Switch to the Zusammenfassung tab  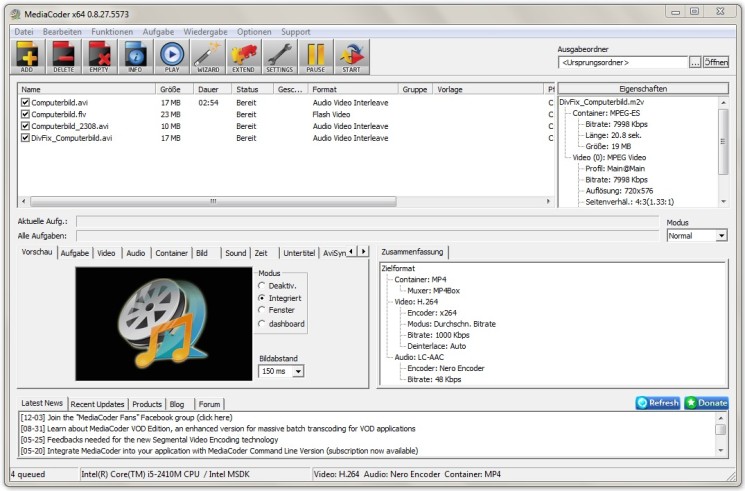click(412, 252)
